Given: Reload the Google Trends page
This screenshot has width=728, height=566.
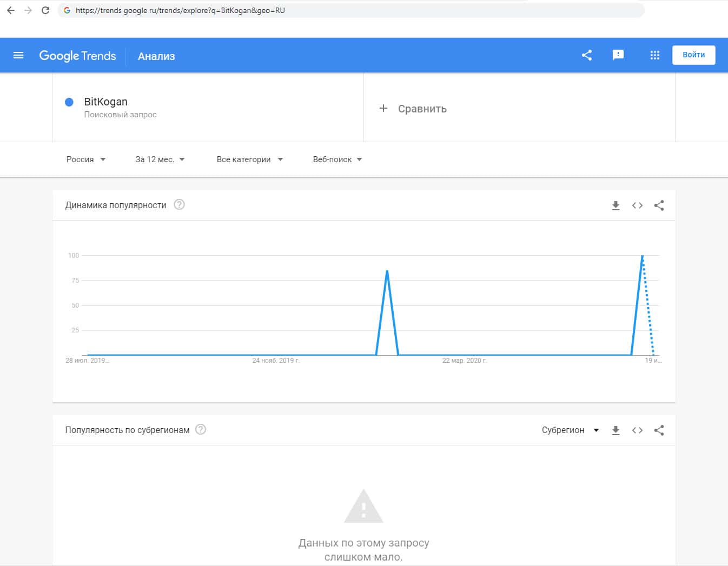Looking at the screenshot, I should (x=45, y=10).
